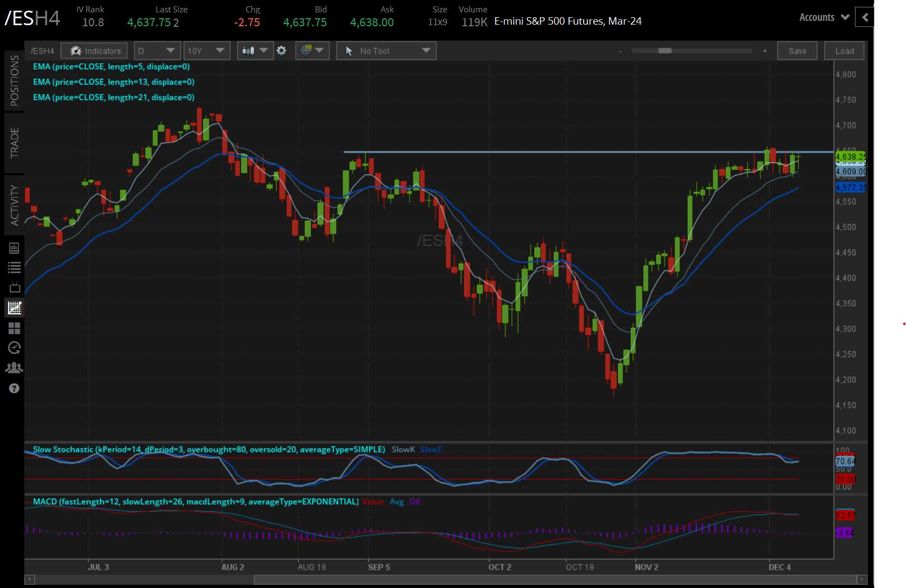Switch to the Positions side tab

click(x=14, y=80)
